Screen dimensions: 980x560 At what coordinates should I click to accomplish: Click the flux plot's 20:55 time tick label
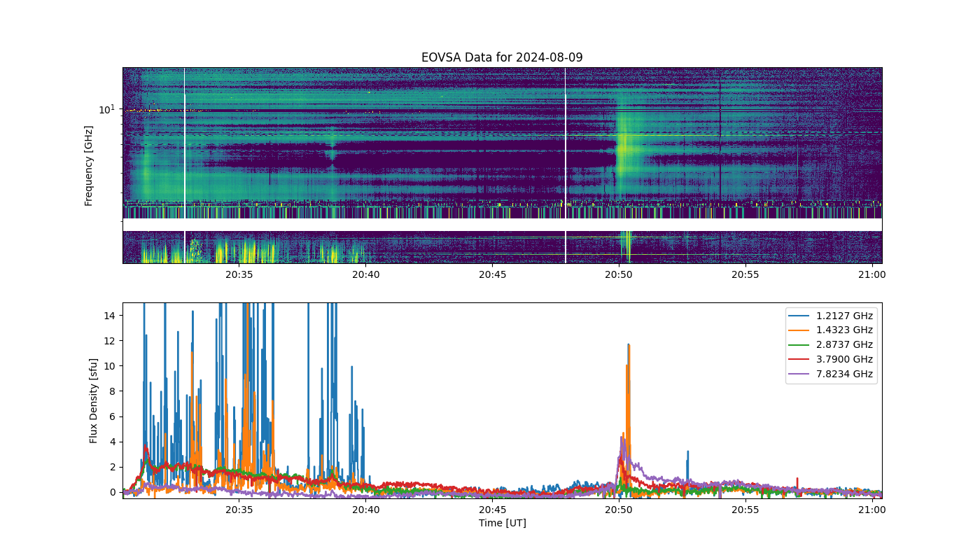point(745,510)
